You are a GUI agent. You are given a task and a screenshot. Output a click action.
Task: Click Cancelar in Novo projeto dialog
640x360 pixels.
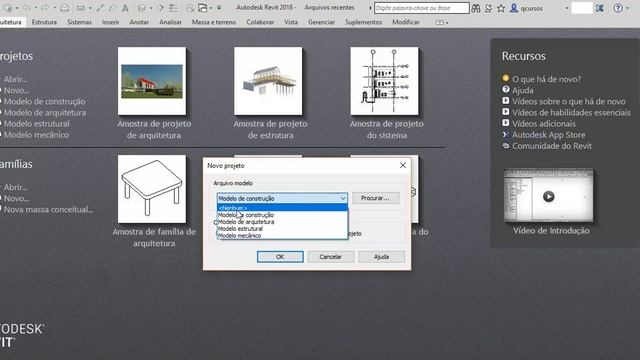[x=331, y=257]
